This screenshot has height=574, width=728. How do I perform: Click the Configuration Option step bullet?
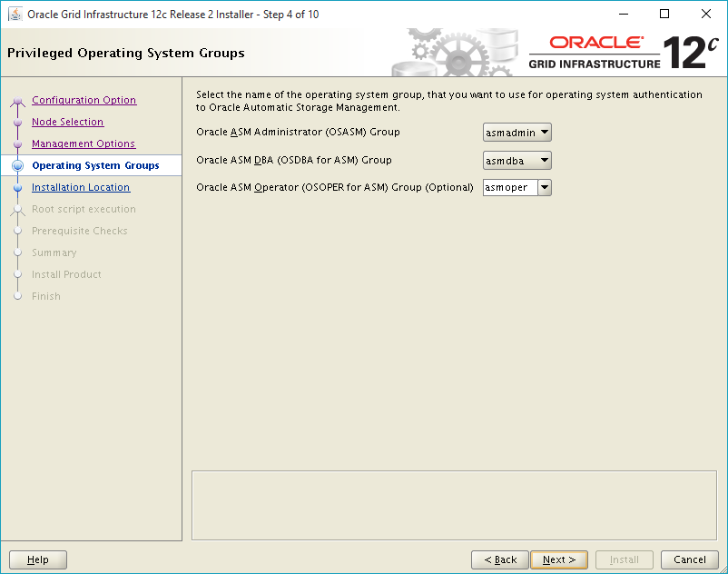click(x=17, y=101)
